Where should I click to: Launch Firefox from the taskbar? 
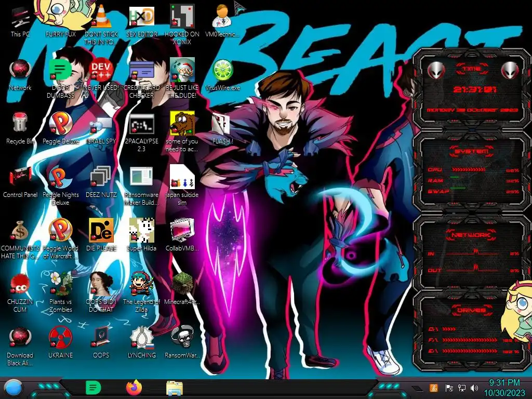(134, 388)
